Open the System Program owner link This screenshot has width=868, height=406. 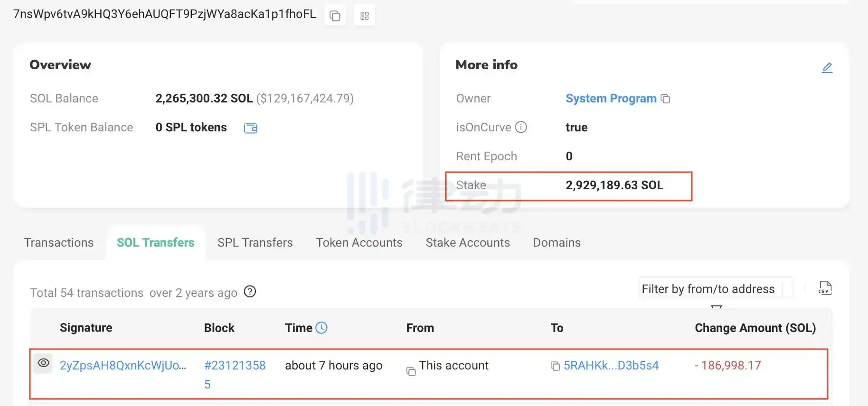pos(611,99)
